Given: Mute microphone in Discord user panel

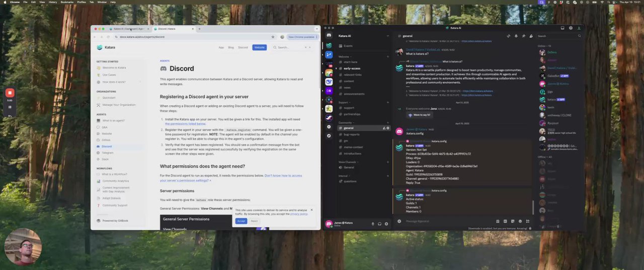Looking at the screenshot, I should pos(373,224).
